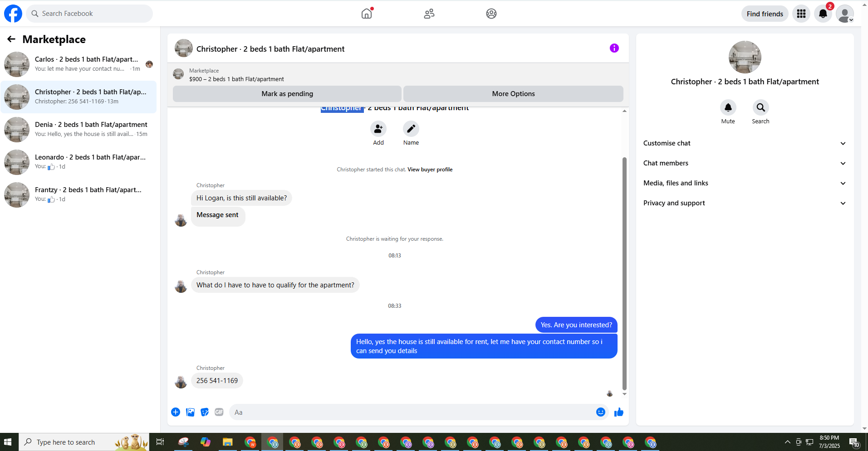Click the Facebook logo
The width and height of the screenshot is (868, 451).
[x=13, y=14]
